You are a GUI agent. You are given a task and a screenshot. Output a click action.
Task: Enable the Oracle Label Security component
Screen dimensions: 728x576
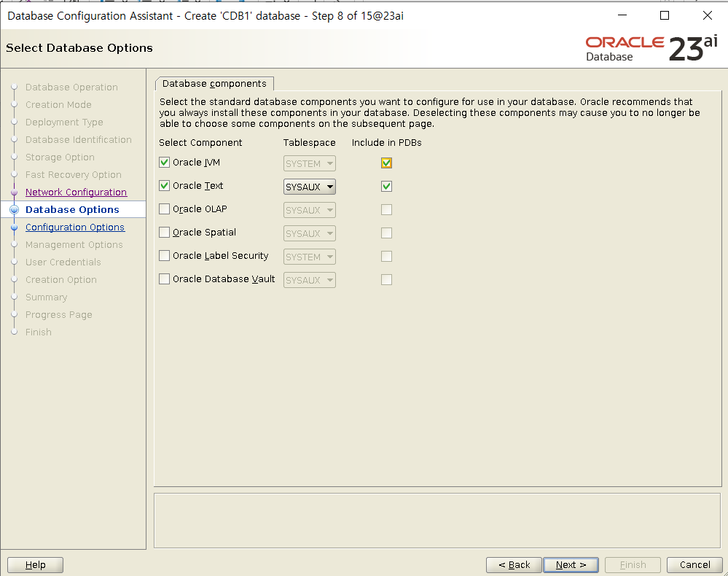pyautogui.click(x=164, y=255)
